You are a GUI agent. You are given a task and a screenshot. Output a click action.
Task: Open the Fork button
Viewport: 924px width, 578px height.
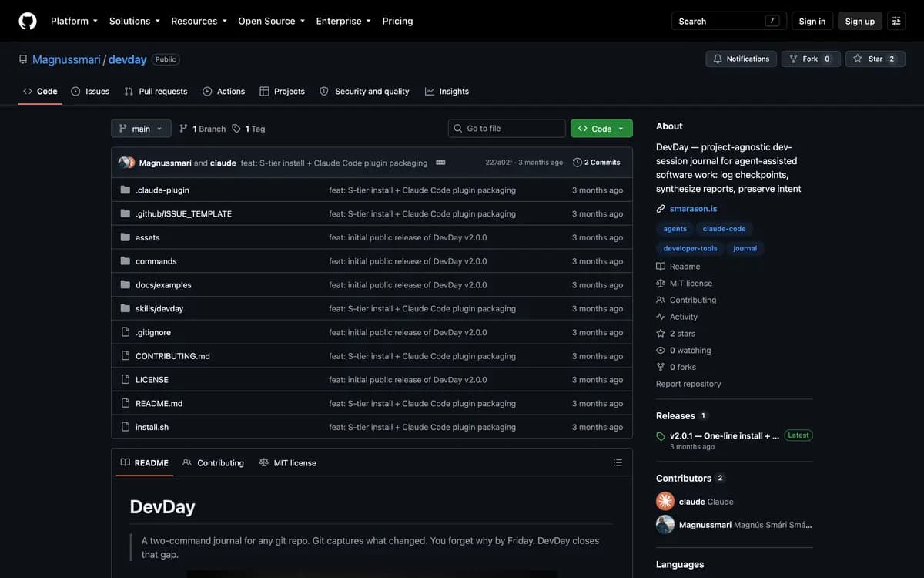[810, 59]
